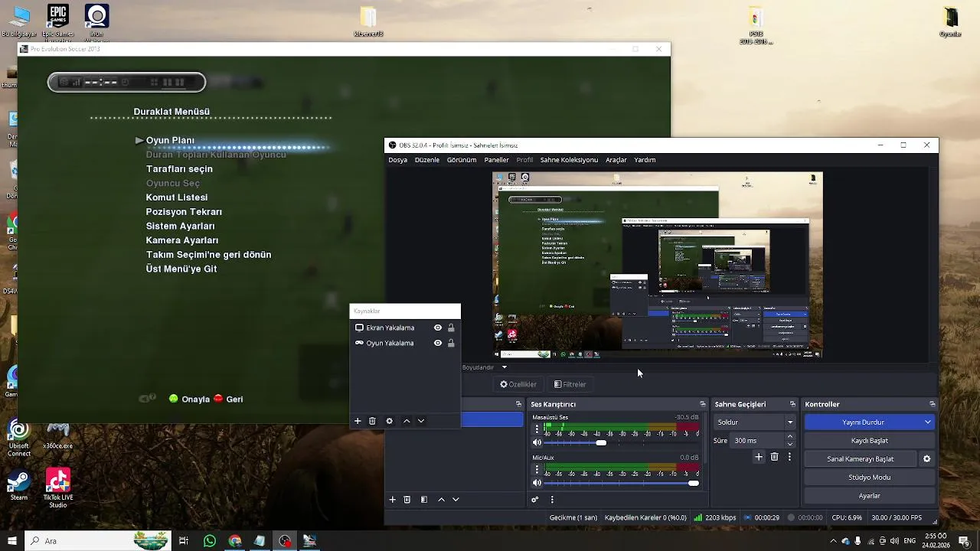Expand Boyutlandır dropdown arrow
980x551 pixels.
pyautogui.click(x=504, y=367)
